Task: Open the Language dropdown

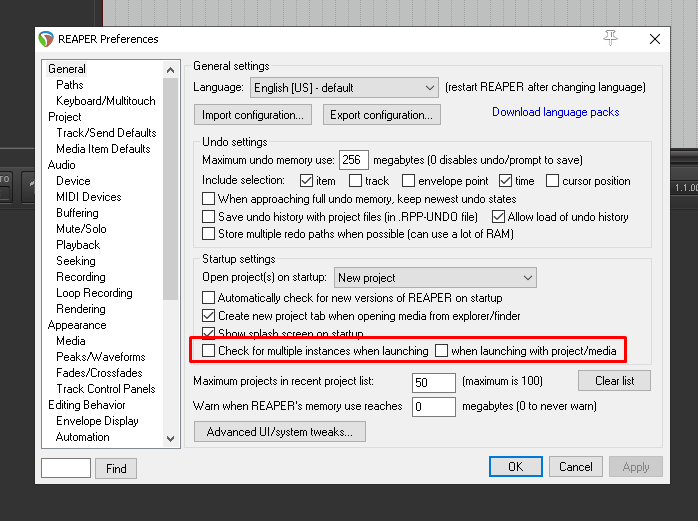Action: [344, 88]
